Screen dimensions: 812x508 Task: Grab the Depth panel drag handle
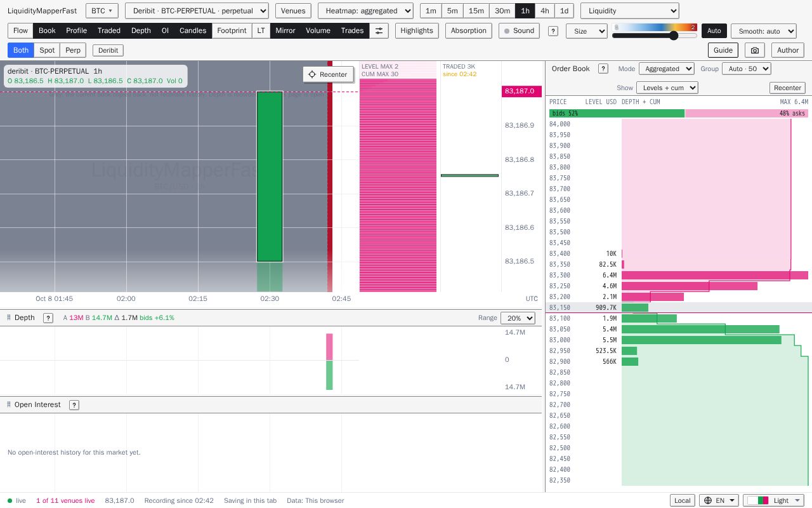click(9, 317)
